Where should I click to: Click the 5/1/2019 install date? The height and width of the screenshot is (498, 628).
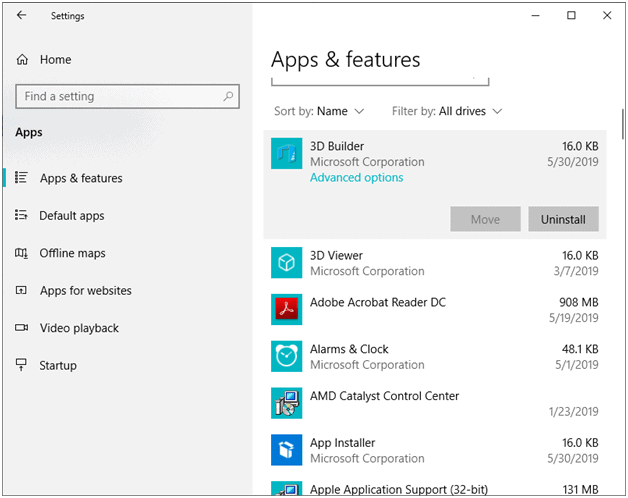click(577, 365)
